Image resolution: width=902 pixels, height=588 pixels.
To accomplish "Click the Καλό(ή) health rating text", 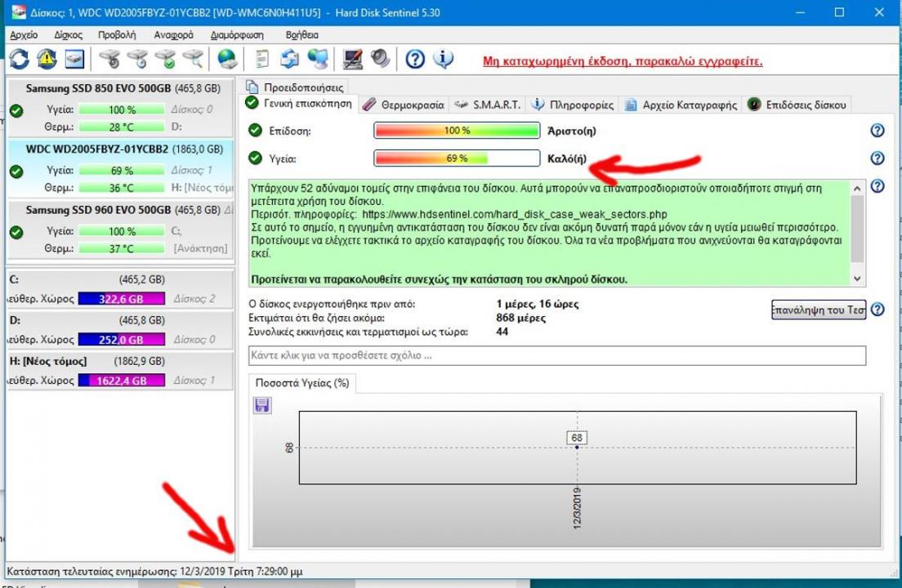I will coord(567,158).
